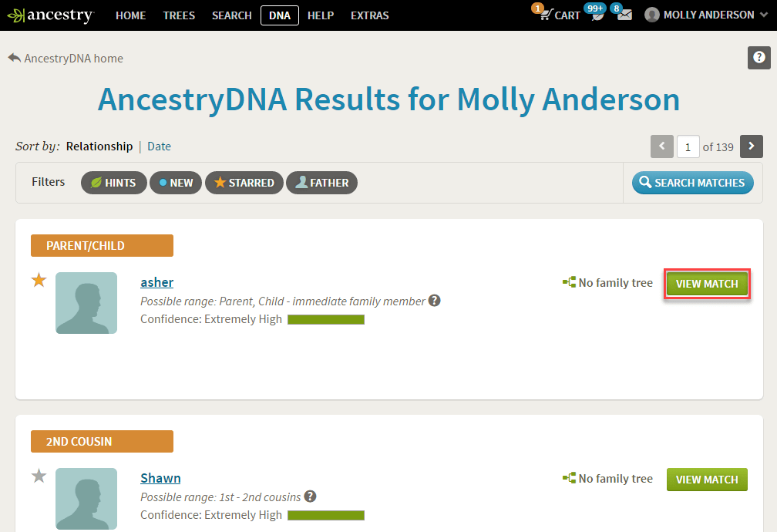This screenshot has width=777, height=532.
Task: Go to the next page of matches
Action: tap(751, 146)
